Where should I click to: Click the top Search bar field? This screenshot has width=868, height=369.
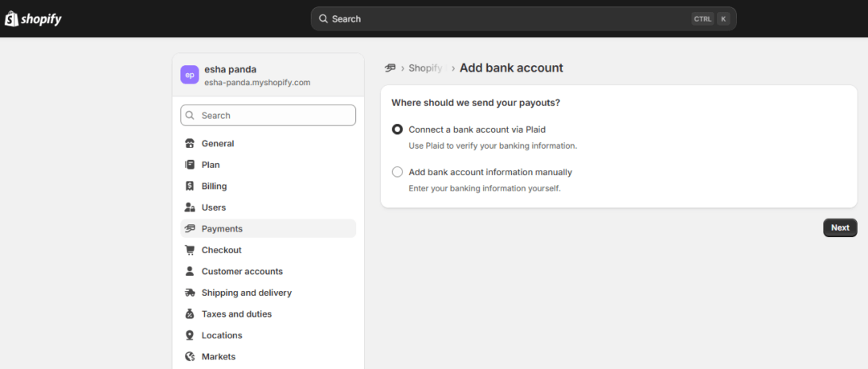[523, 18]
